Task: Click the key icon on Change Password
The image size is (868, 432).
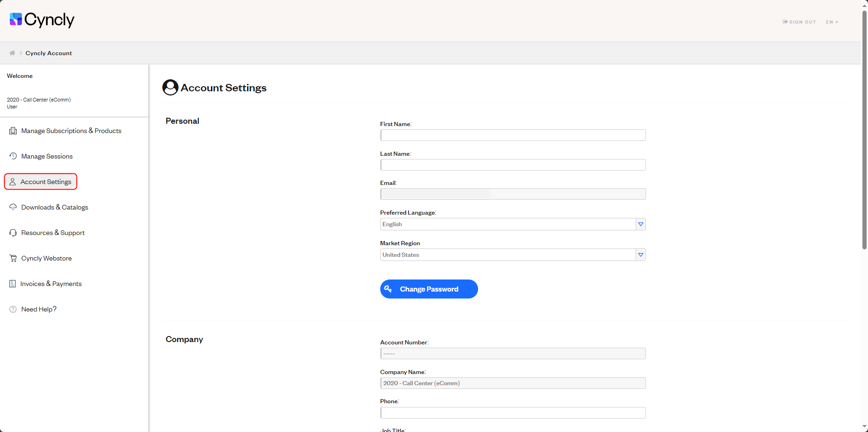Action: 388,289
